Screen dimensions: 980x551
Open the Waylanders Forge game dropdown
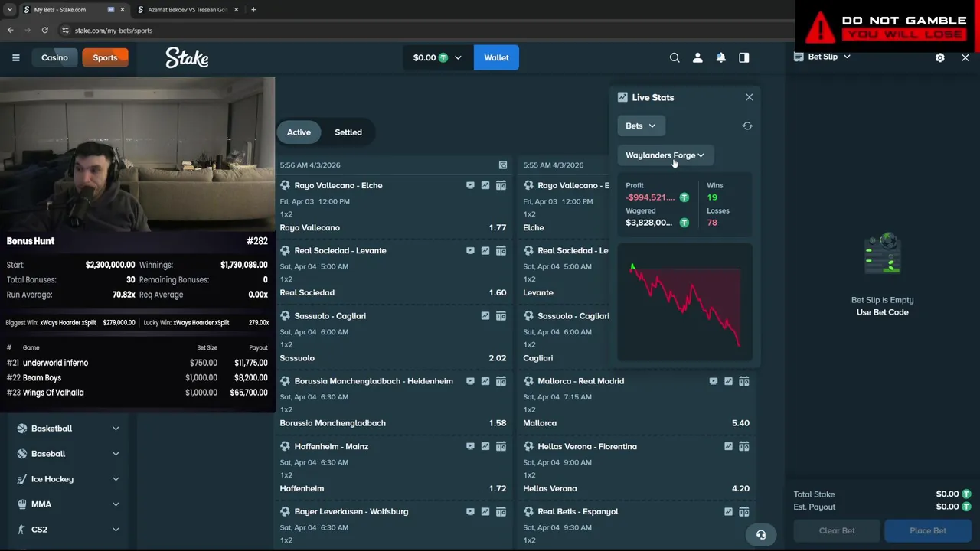click(x=665, y=155)
